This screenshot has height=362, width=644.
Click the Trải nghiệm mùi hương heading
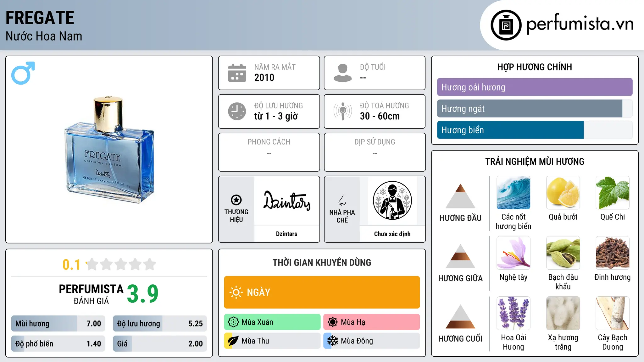pyautogui.click(x=535, y=162)
